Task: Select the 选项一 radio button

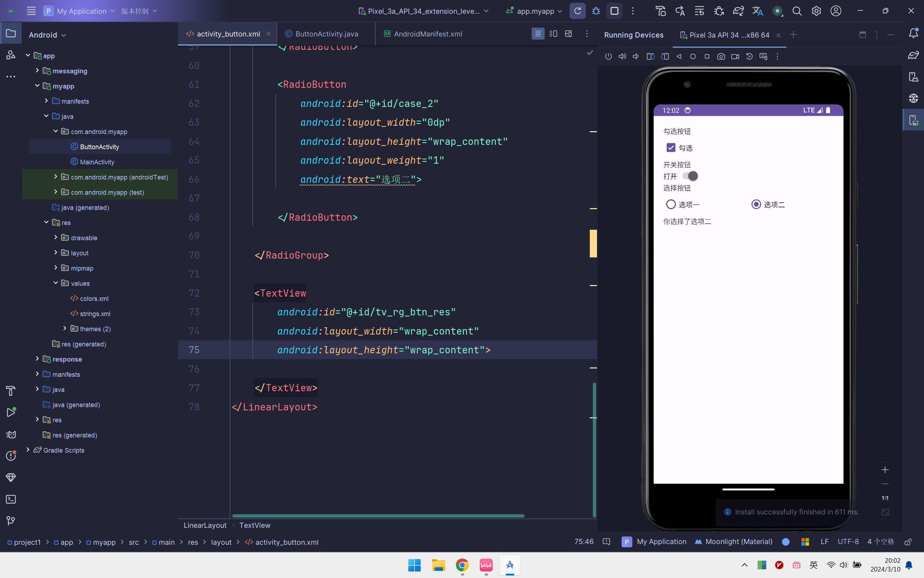Action: [x=671, y=204]
